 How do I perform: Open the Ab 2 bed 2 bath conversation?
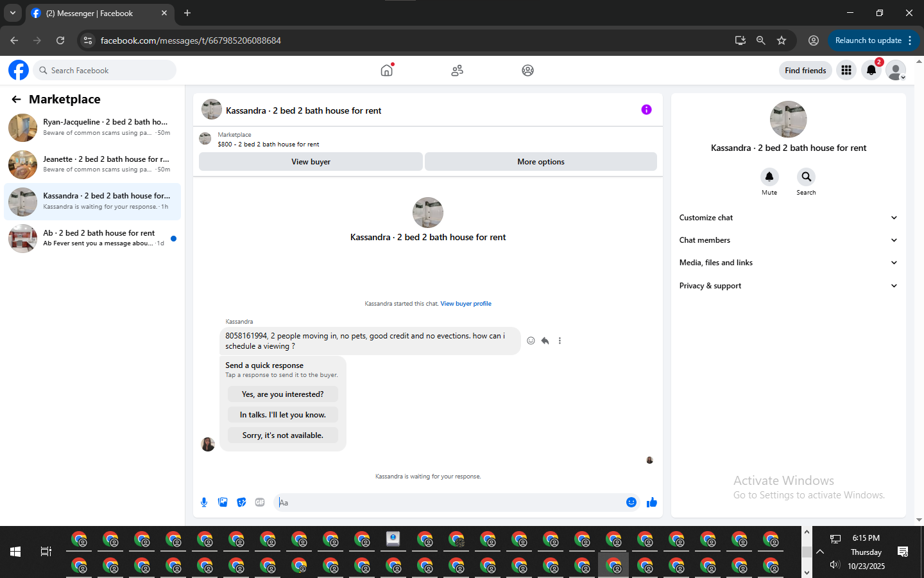coord(92,238)
